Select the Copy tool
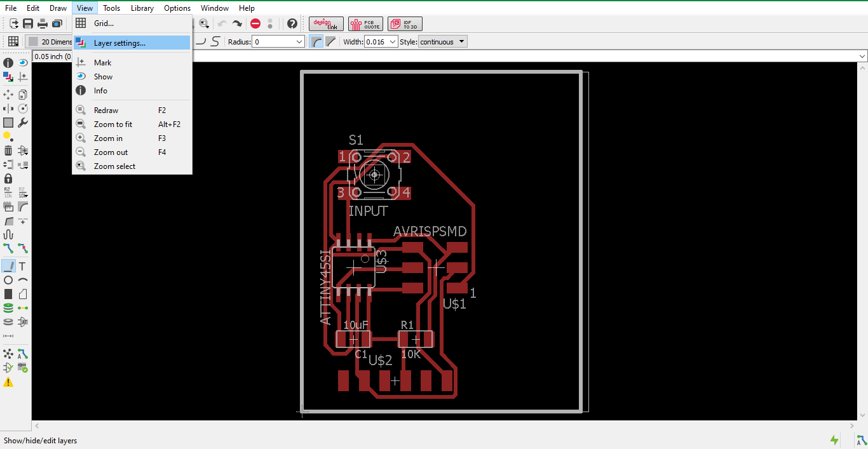Image resolution: width=868 pixels, height=449 pixels. tap(23, 95)
